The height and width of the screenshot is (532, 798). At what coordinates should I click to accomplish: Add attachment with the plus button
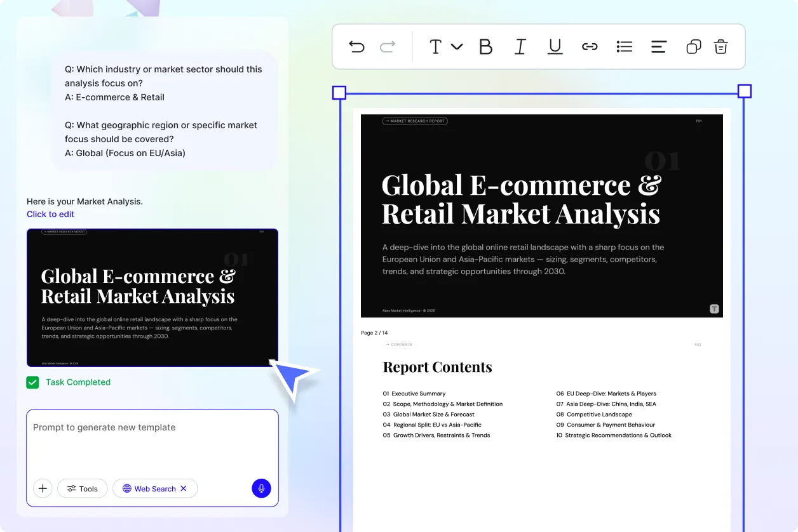click(x=43, y=488)
